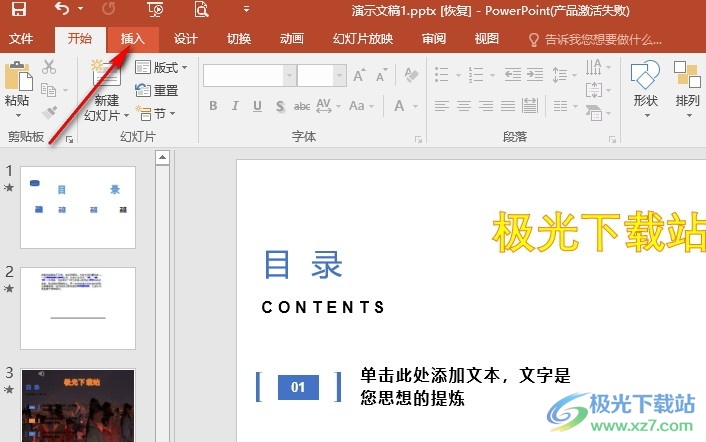Open the 审阅 tab

pos(434,39)
